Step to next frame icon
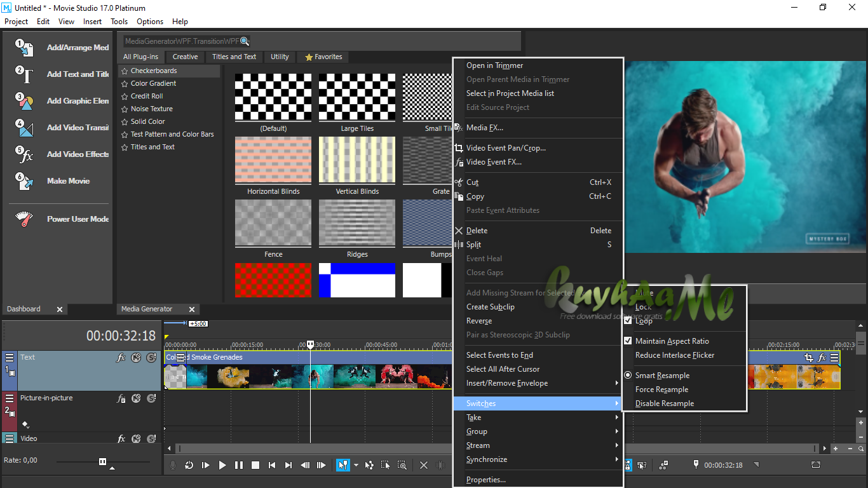The image size is (868, 488). [x=322, y=465]
